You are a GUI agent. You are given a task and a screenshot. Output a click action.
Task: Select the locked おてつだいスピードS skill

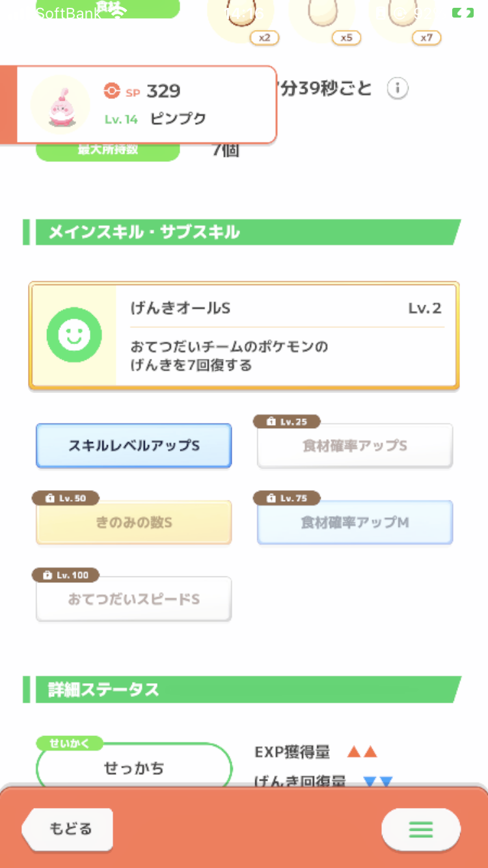(133, 599)
